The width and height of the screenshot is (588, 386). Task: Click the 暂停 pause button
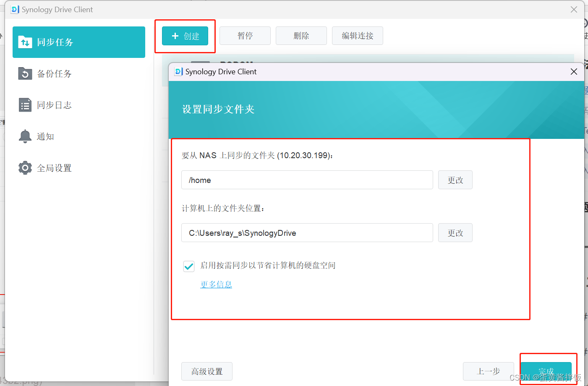pyautogui.click(x=245, y=36)
